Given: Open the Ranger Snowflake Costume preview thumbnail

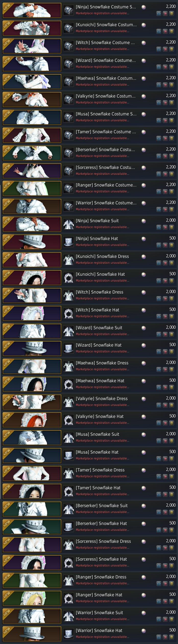Looking at the screenshot, I should tap(32, 188).
